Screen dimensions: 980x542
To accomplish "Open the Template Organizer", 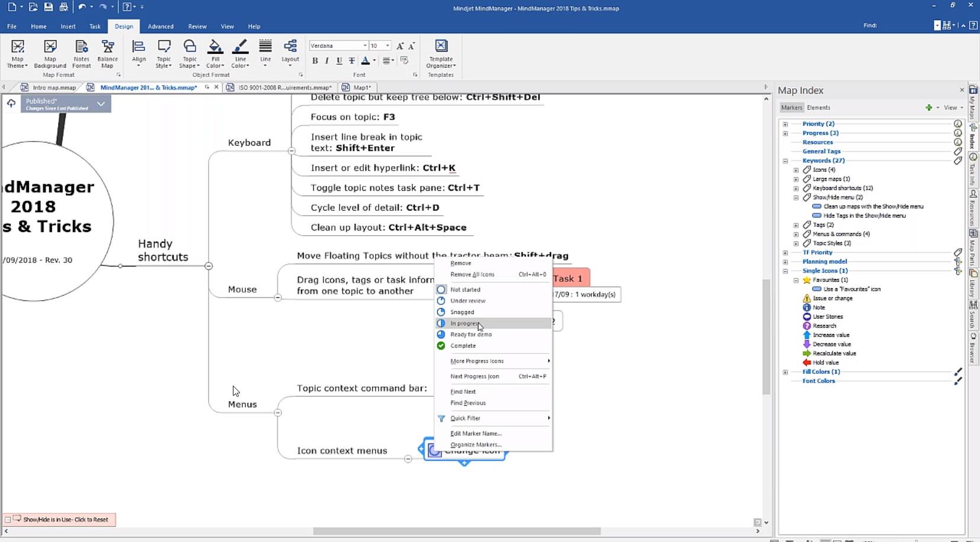I will point(441,53).
